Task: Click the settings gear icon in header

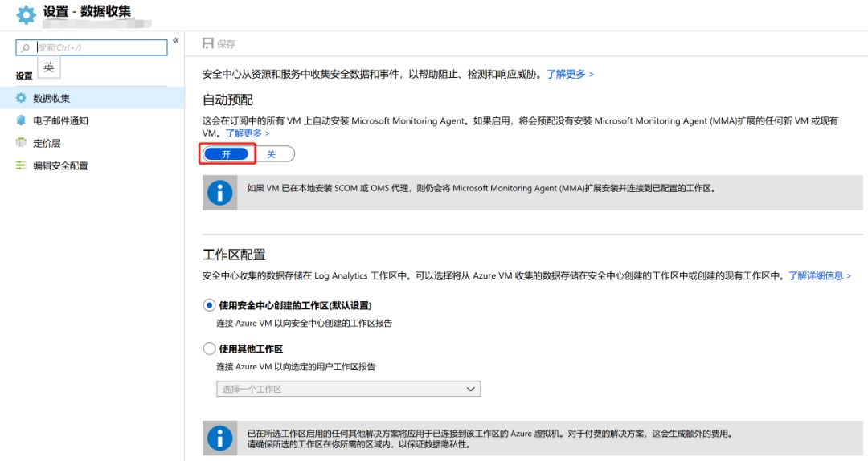Action: tap(27, 15)
